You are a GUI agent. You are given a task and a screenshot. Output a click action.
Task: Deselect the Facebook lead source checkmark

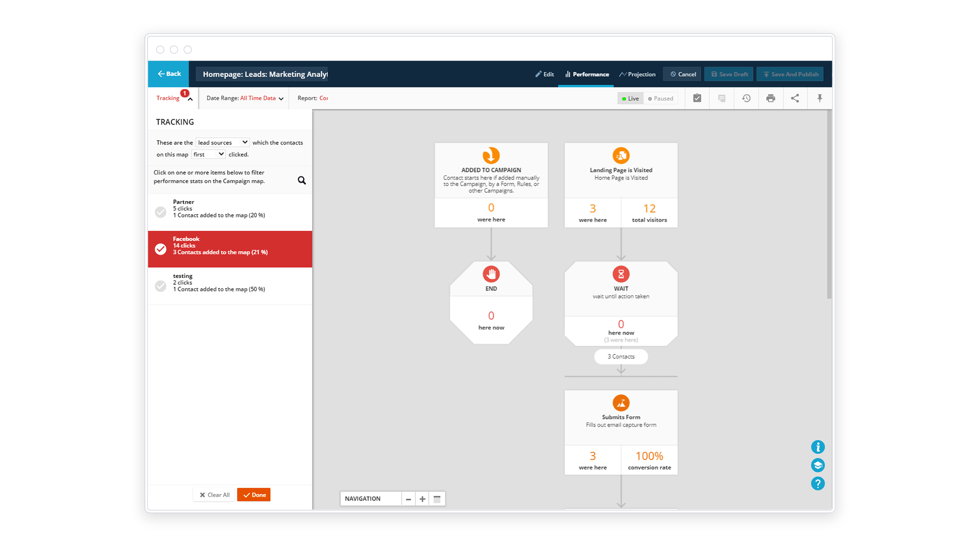tap(161, 249)
